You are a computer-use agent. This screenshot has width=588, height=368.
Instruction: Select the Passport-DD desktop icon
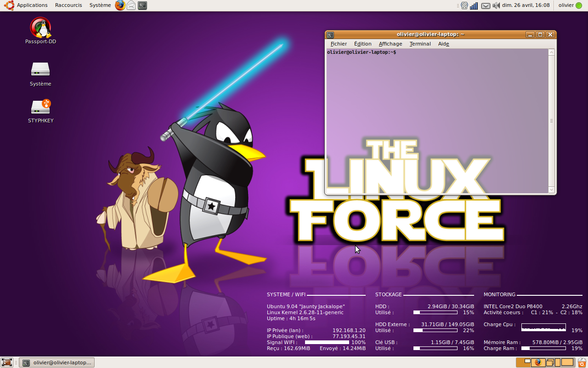(40, 31)
